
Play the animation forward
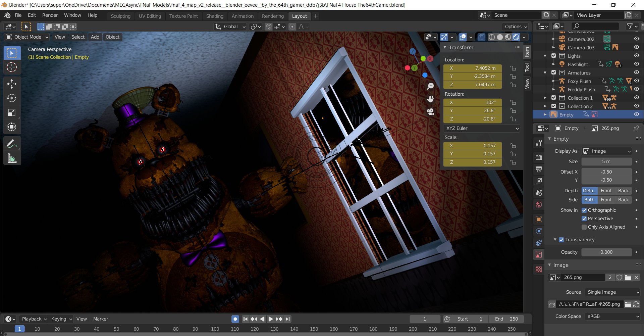[270, 319]
